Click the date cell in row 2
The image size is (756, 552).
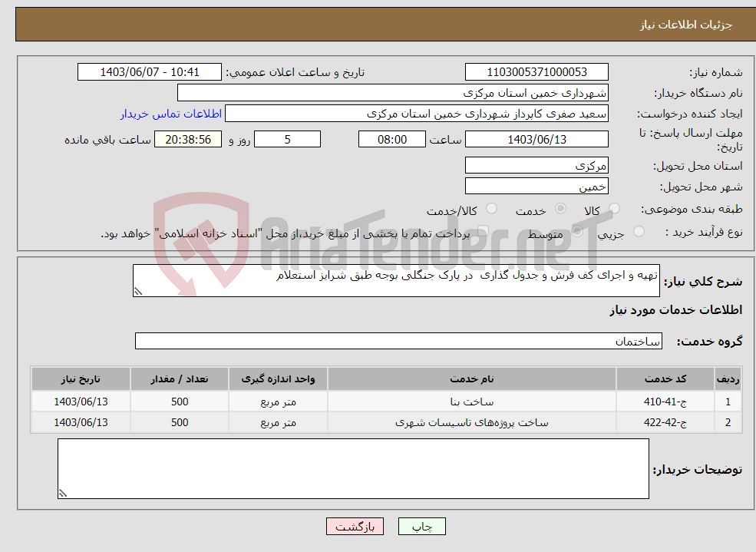pos(81,422)
